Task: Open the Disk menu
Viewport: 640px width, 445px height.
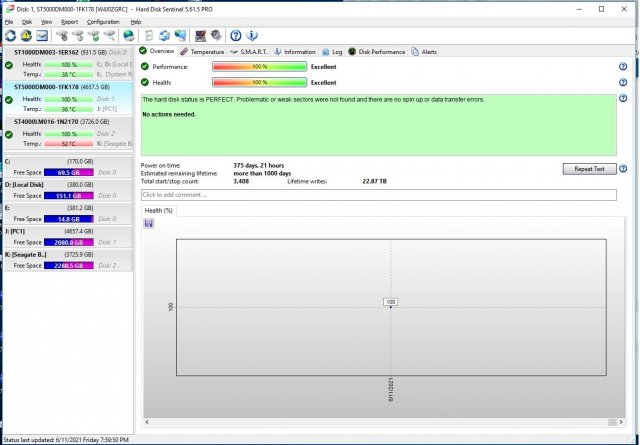Action: point(27,21)
